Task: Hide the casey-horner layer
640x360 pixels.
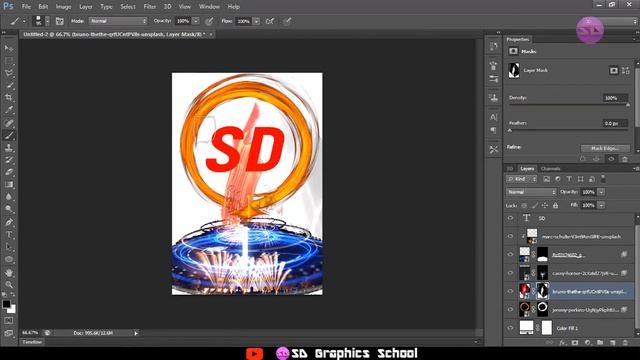Action: click(x=510, y=273)
